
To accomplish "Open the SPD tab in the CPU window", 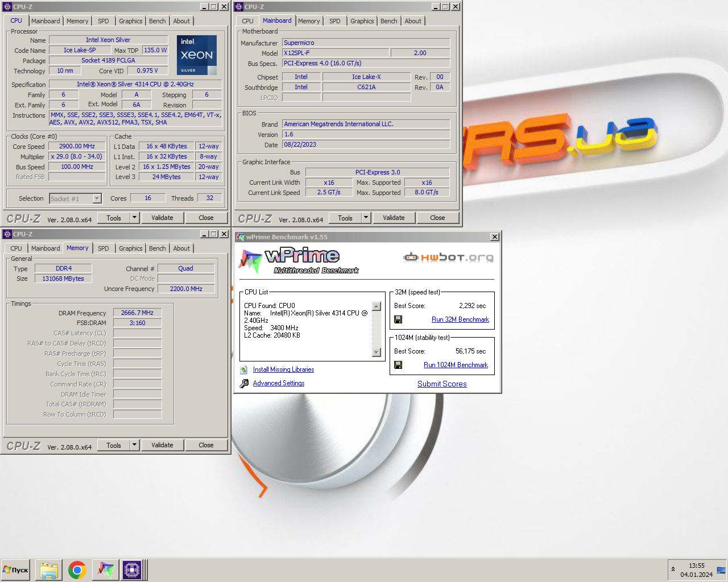I will pos(104,21).
